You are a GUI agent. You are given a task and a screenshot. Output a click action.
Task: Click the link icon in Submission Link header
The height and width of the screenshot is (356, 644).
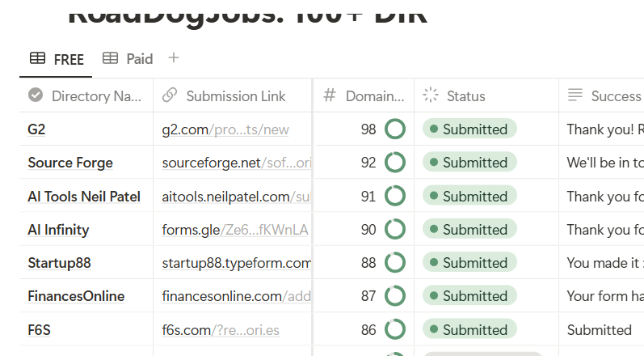tap(170, 95)
